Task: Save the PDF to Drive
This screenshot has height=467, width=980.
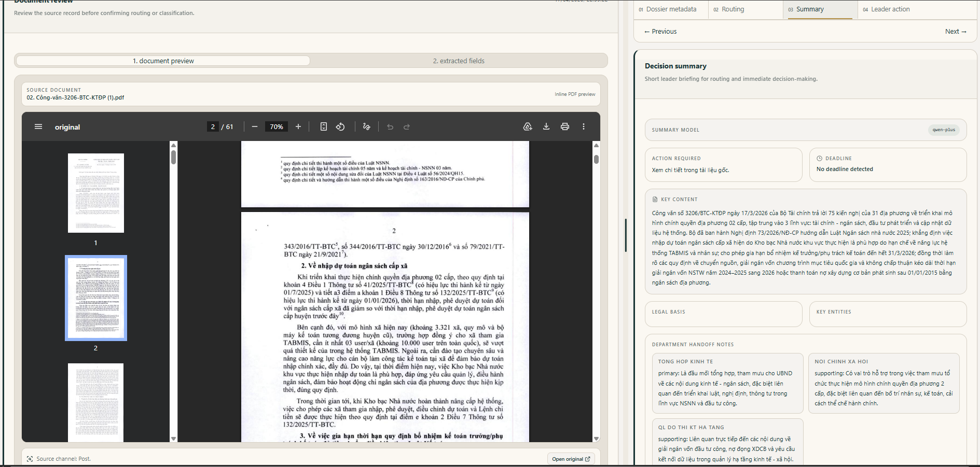Action: pyautogui.click(x=528, y=127)
